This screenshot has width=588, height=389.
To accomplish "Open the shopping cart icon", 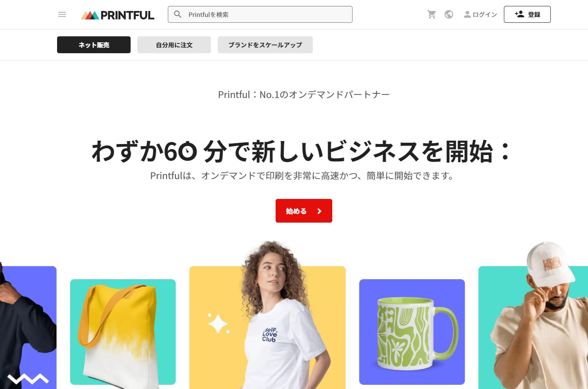I will click(432, 14).
